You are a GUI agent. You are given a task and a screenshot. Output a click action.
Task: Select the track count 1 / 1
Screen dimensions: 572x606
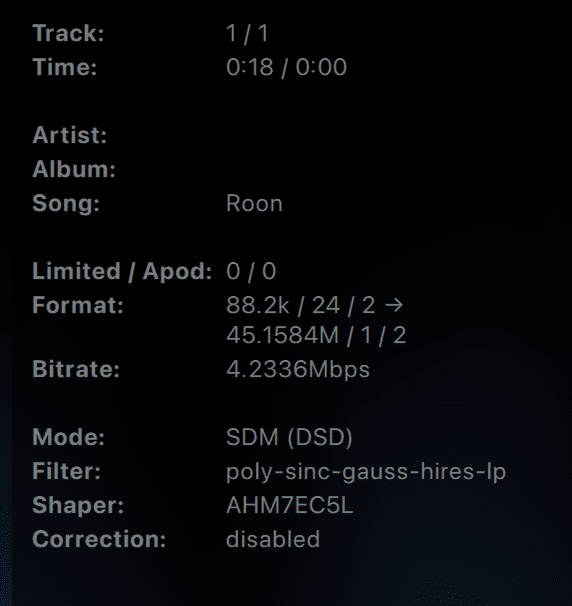tap(247, 33)
